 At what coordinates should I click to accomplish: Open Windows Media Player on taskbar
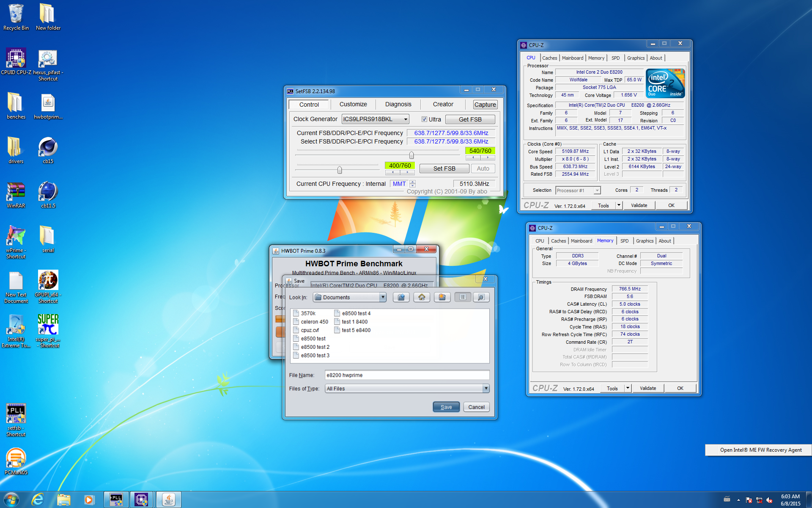89,500
